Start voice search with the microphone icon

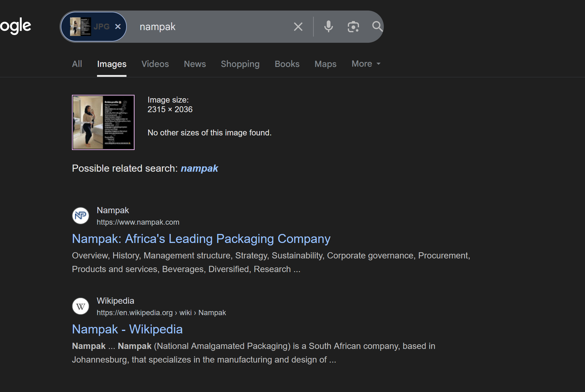pos(328,27)
